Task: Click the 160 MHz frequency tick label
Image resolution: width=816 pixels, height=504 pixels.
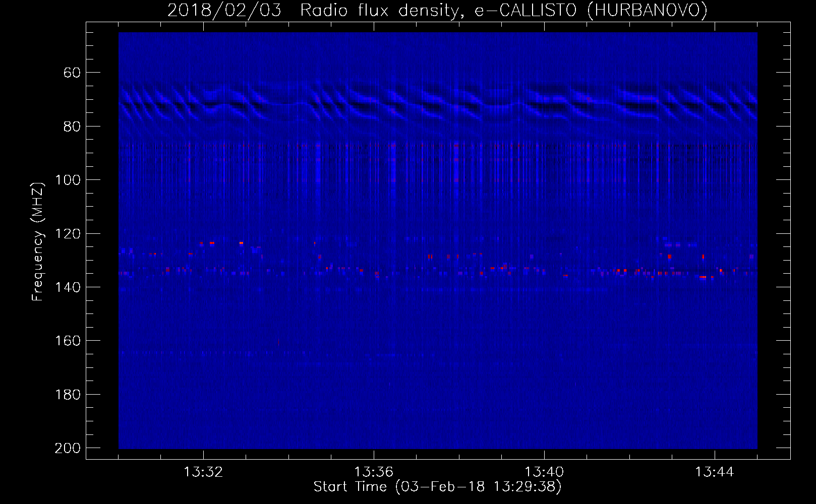Action: click(x=68, y=341)
